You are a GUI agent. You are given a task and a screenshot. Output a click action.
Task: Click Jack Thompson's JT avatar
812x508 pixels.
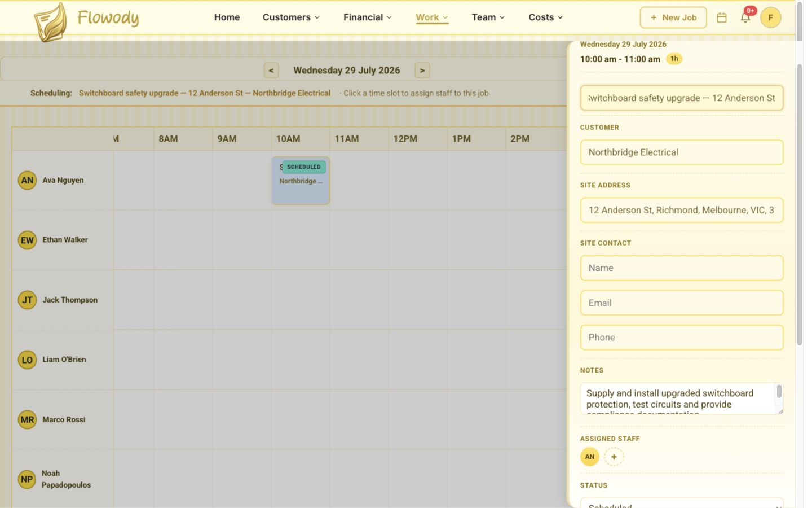[27, 300]
